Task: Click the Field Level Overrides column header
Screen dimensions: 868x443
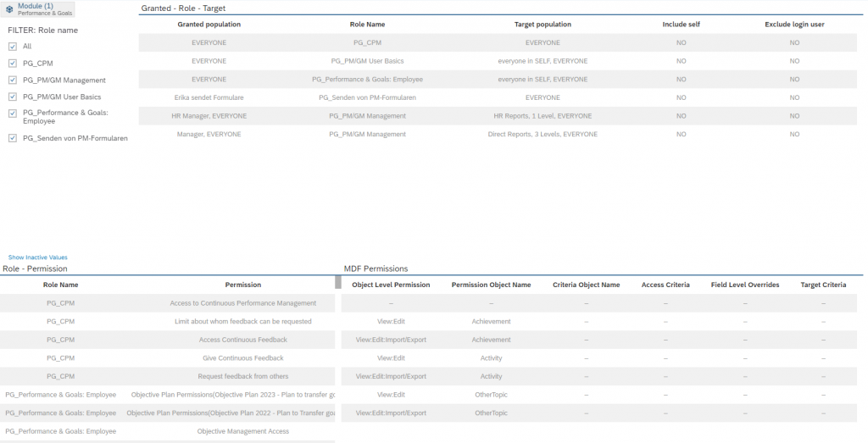Action: (x=745, y=285)
